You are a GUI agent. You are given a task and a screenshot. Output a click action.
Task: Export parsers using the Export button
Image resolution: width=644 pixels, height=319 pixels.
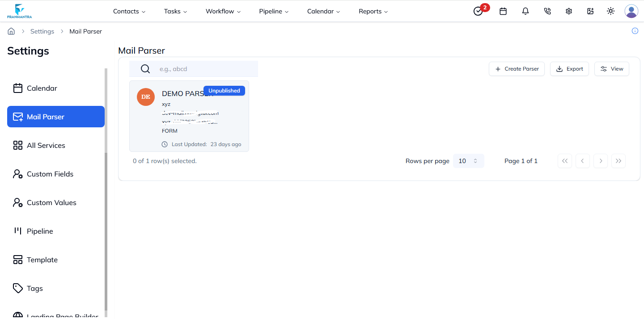(569, 69)
